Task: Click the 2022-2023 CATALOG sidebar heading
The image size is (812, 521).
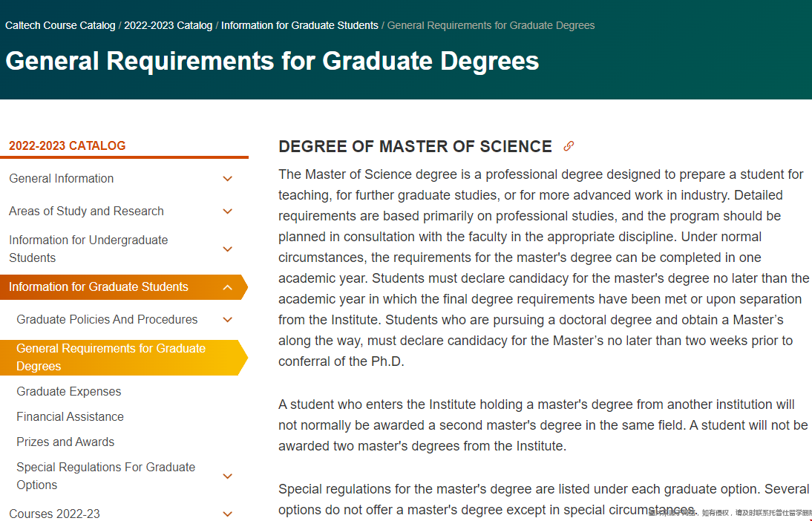Action: [68, 145]
